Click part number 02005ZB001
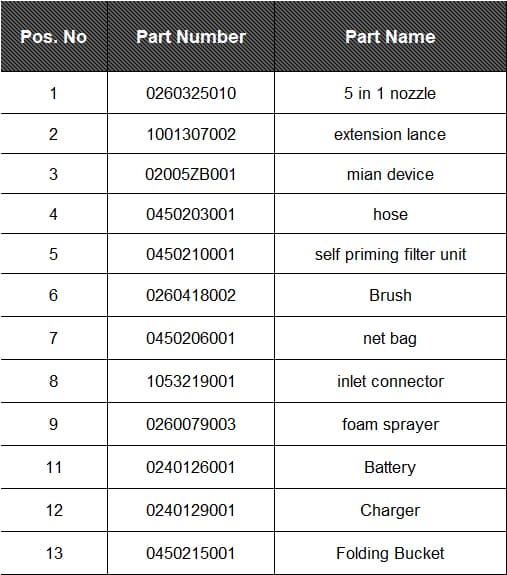 pos(191,174)
